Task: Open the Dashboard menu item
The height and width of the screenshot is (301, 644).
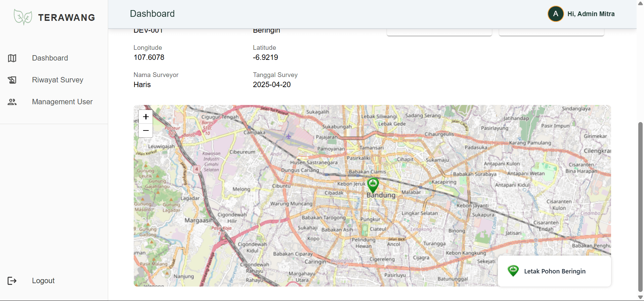Action: tap(50, 58)
